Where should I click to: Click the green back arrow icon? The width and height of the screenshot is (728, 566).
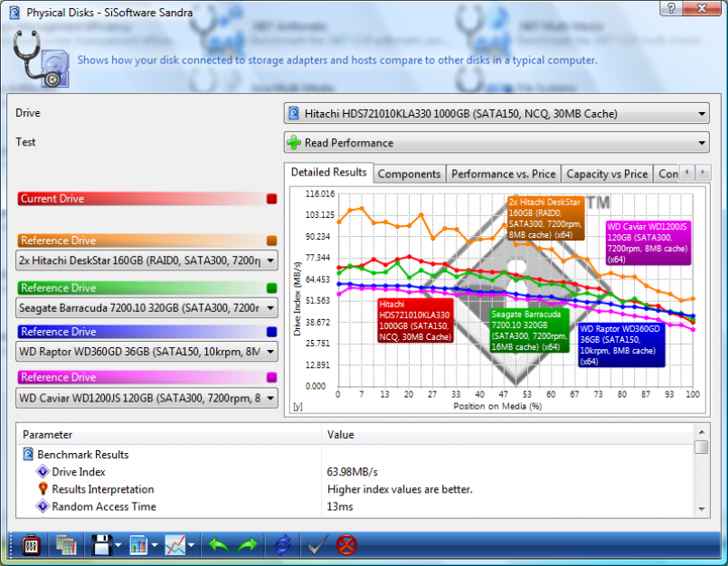(x=218, y=545)
